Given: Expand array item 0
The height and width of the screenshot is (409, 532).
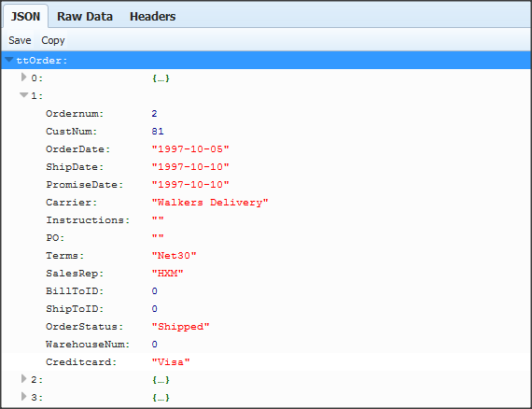Looking at the screenshot, I should [x=23, y=78].
